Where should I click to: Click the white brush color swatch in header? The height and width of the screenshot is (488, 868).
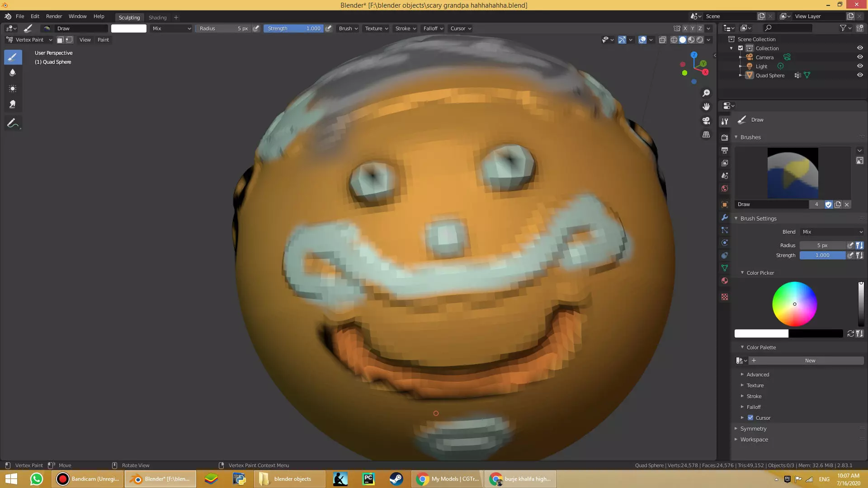[129, 28]
